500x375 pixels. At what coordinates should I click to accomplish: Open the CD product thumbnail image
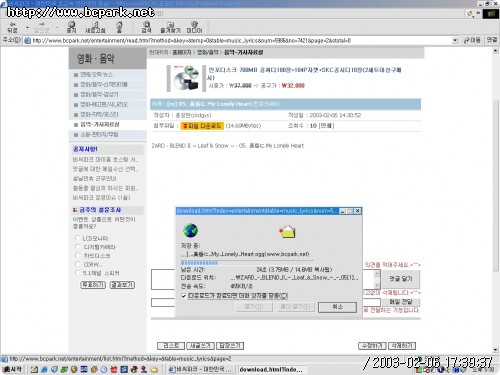186,78
